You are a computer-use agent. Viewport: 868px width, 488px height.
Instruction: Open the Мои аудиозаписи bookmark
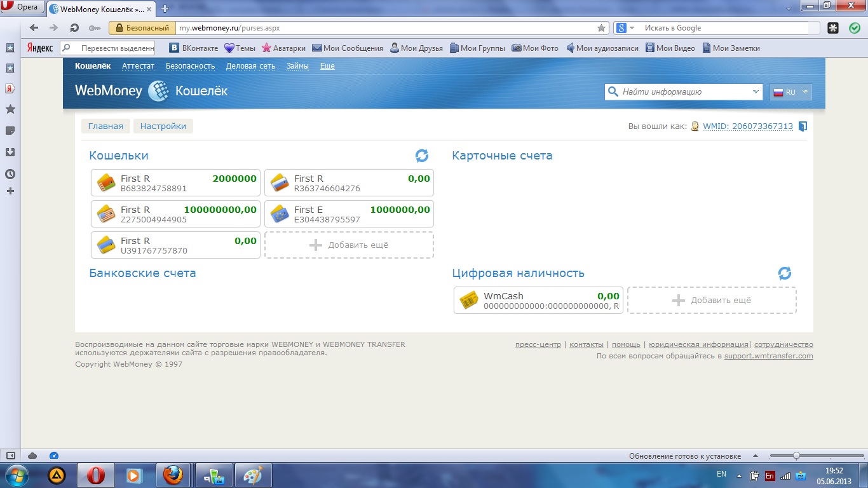pyautogui.click(x=602, y=48)
